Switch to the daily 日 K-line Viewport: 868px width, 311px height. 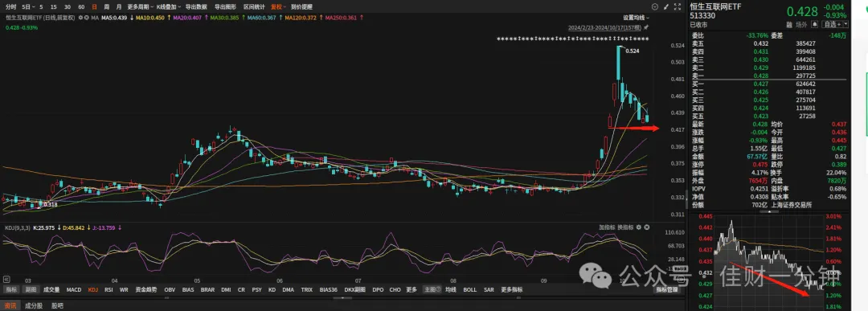[94, 6]
